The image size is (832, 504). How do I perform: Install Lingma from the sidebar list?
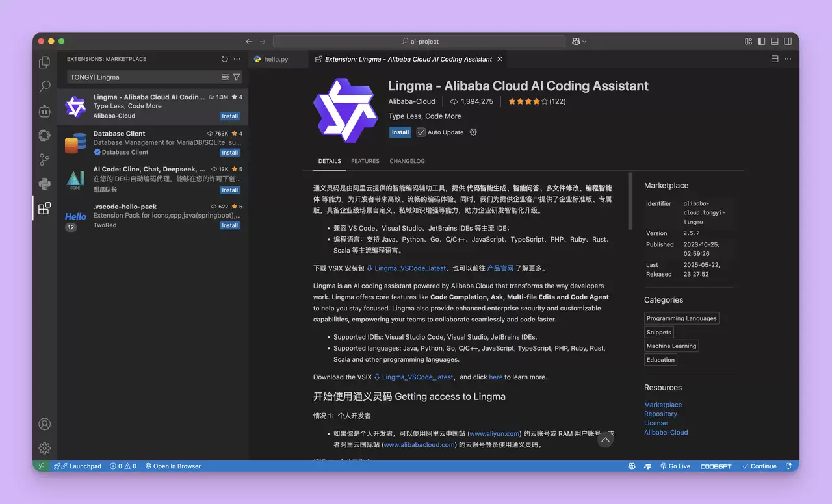pos(230,116)
